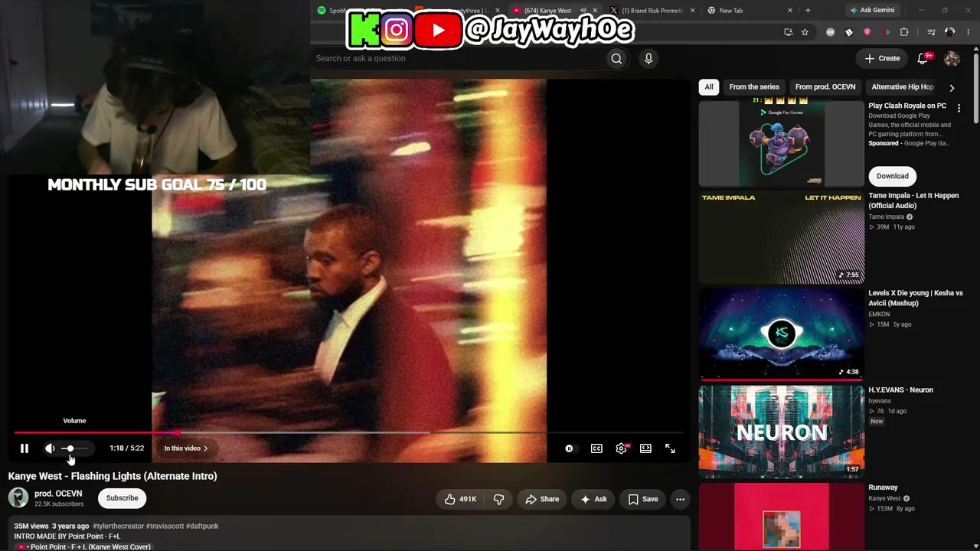Image resolution: width=980 pixels, height=551 pixels.
Task: Mute the video with the speaker icon
Action: [50, 448]
